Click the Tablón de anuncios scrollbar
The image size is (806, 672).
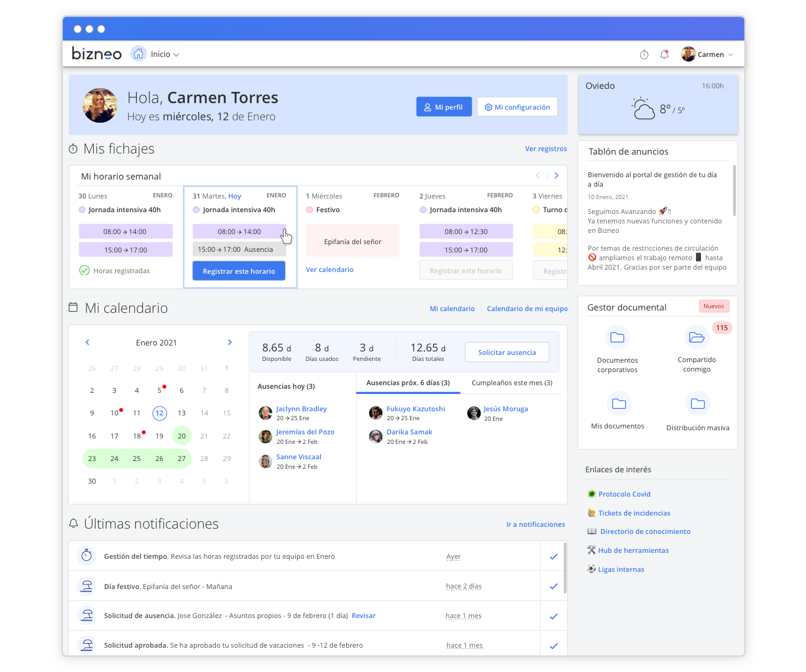coord(734,190)
